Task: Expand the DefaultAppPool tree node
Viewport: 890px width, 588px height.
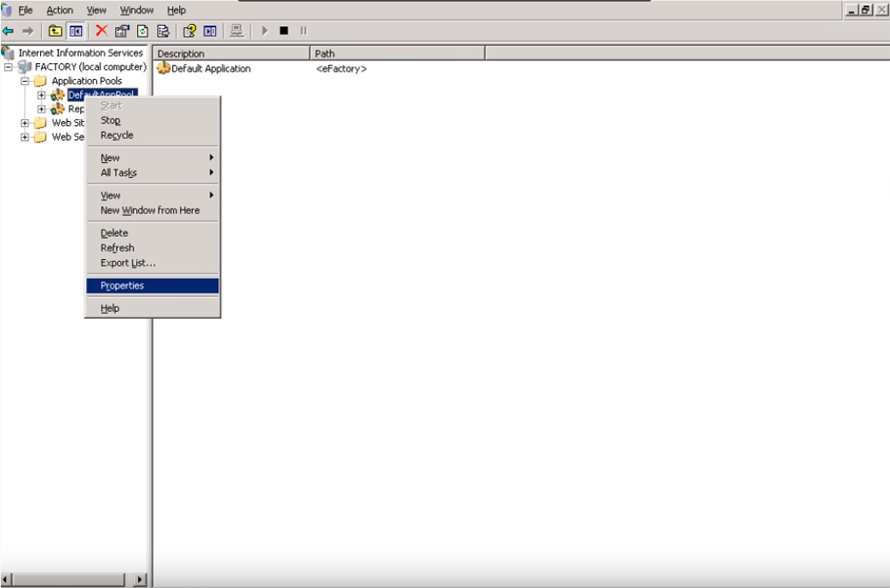Action: [x=42, y=95]
